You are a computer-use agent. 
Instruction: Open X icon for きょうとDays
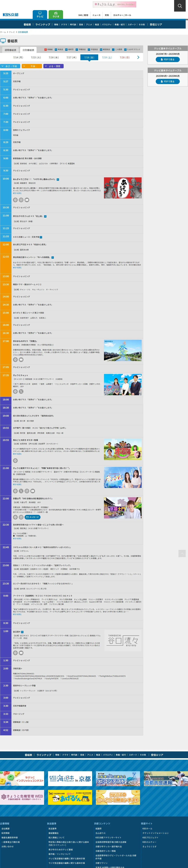coord(21,392)
